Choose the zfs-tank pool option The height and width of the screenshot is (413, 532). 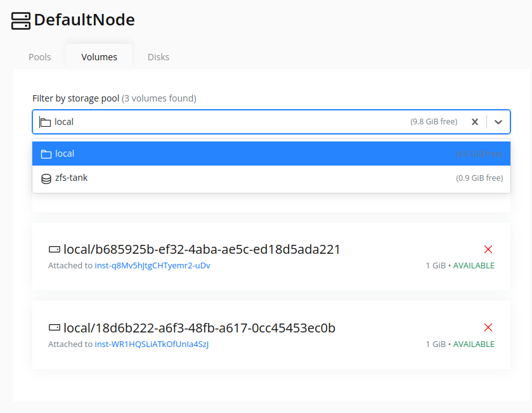271,178
